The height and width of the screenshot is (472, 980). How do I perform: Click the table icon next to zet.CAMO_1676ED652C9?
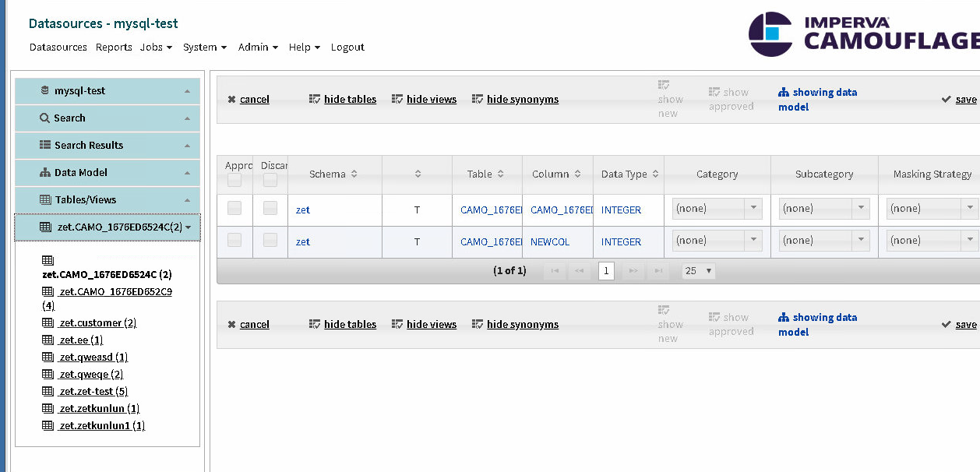click(48, 291)
